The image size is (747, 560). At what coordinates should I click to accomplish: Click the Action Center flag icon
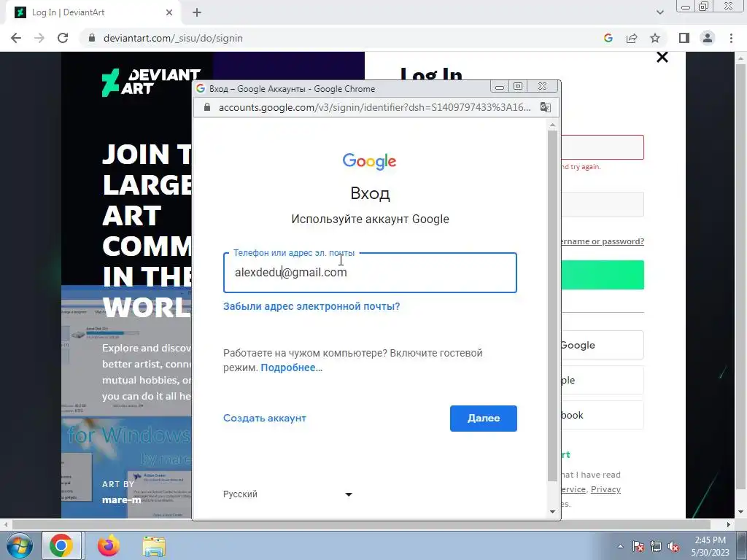pyautogui.click(x=638, y=546)
